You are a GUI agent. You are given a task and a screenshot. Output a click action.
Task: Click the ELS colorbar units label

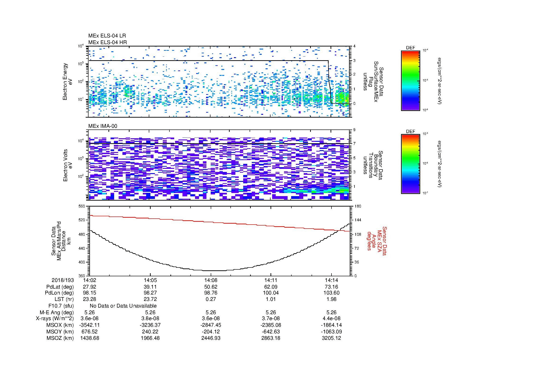pos(440,81)
